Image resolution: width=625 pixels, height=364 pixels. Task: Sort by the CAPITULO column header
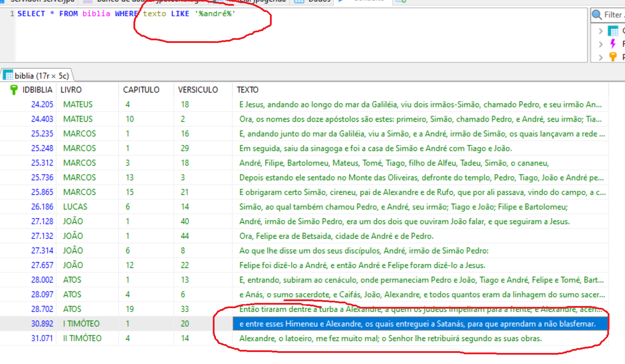point(141,90)
